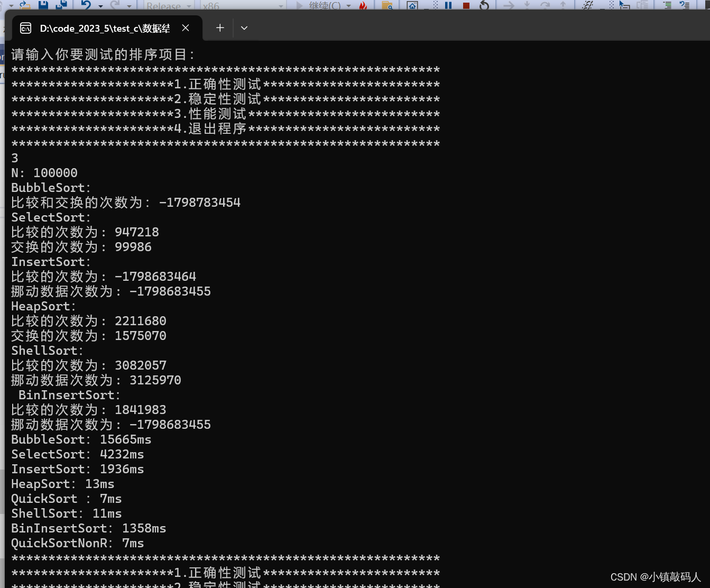Open the Undo history dropdown arrow
The image size is (710, 588).
click(x=100, y=5)
